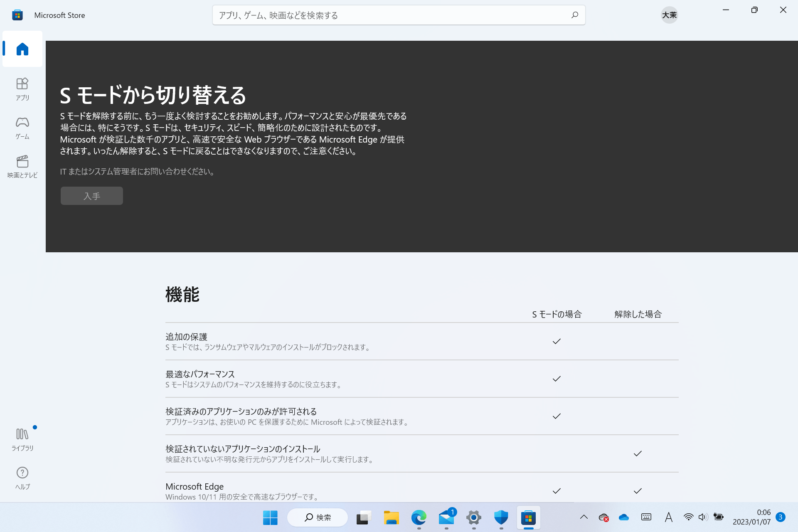
Task: Click the Microsoft Store logo icon
Action: pos(17,15)
